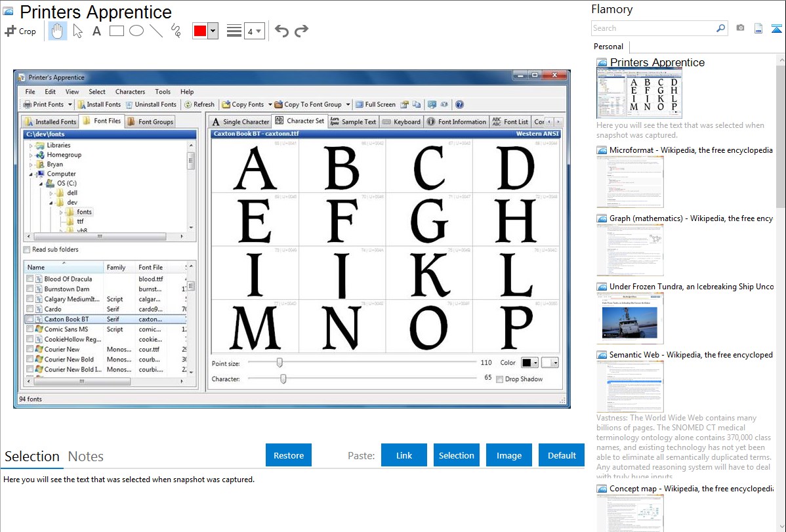Image resolution: width=786 pixels, height=532 pixels.
Task: Select the fonts folder in tree
Action: pyautogui.click(x=79, y=212)
